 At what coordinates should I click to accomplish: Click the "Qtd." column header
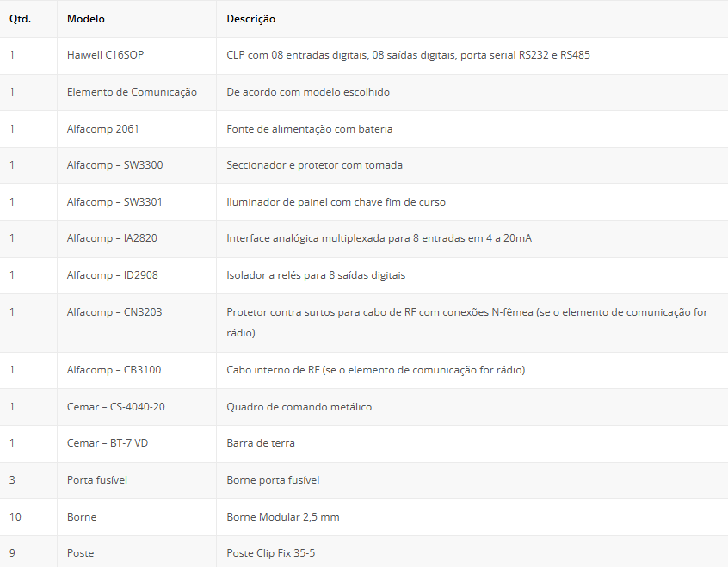click(21, 19)
